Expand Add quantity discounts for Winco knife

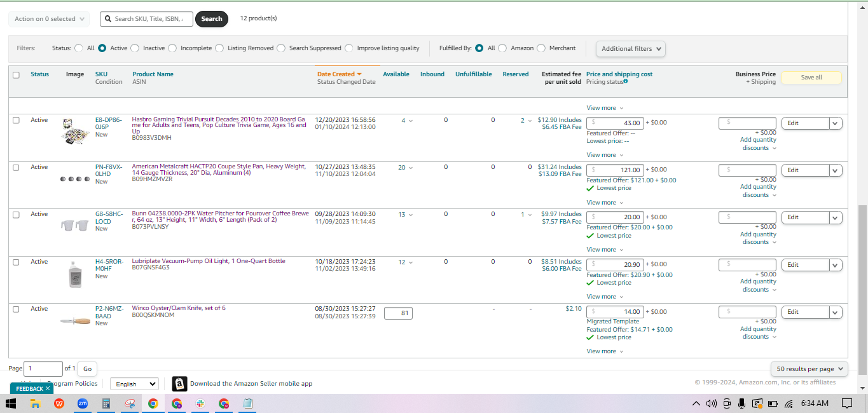[x=759, y=333]
